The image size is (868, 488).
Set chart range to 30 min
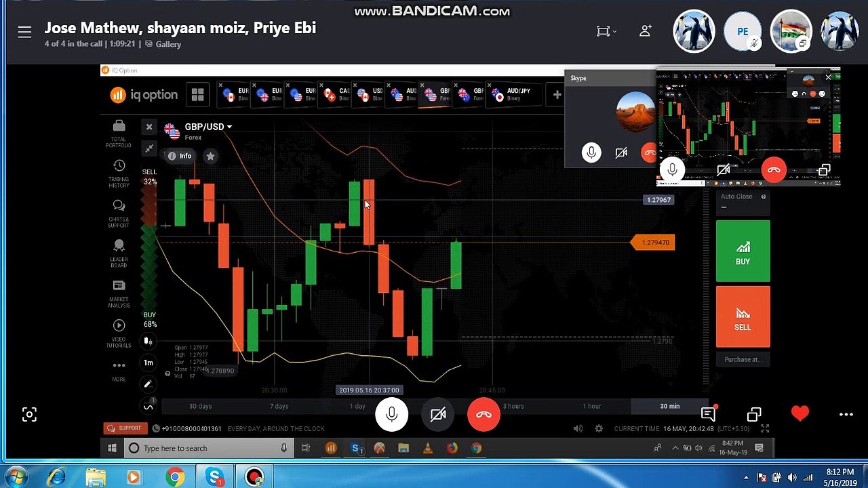[x=670, y=406]
